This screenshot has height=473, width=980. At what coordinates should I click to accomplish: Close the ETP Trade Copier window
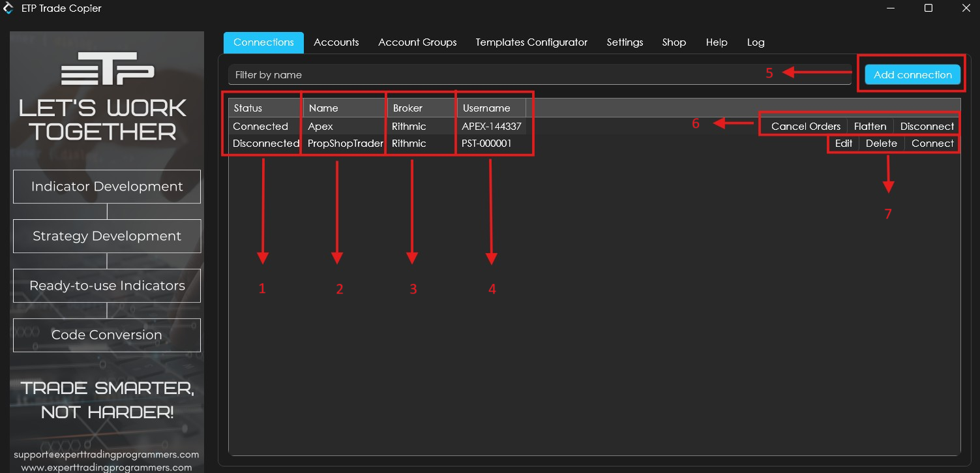[966, 8]
